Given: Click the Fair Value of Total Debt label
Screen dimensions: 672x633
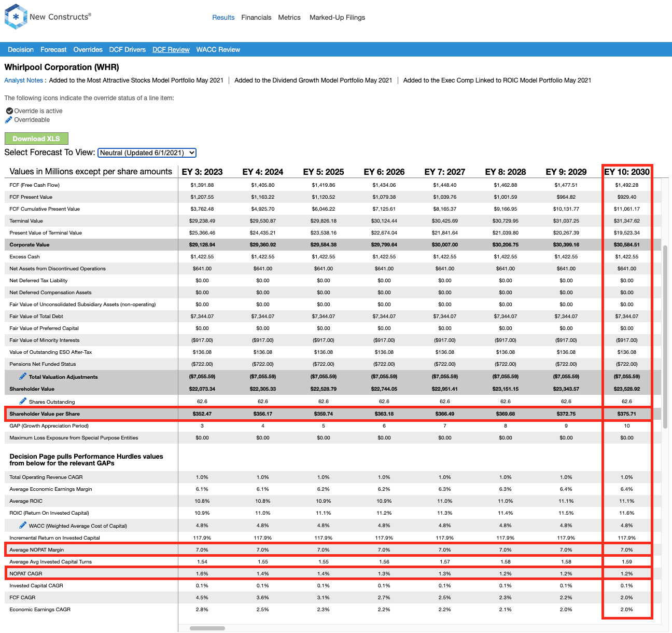Looking at the screenshot, I should click(x=36, y=316).
